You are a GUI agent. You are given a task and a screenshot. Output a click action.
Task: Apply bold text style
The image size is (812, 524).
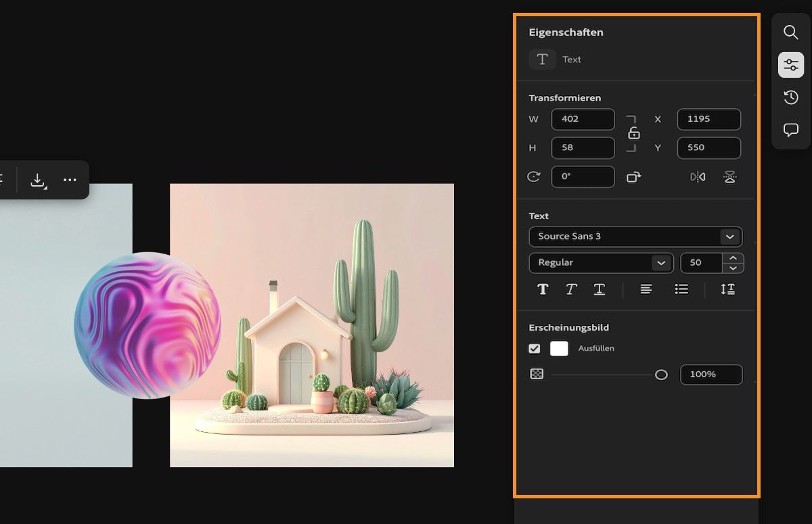tap(543, 289)
